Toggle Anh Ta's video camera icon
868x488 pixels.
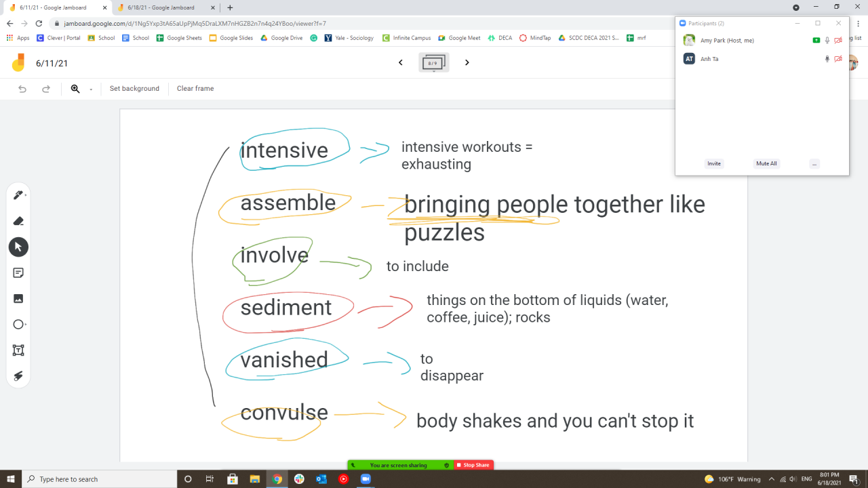838,59
